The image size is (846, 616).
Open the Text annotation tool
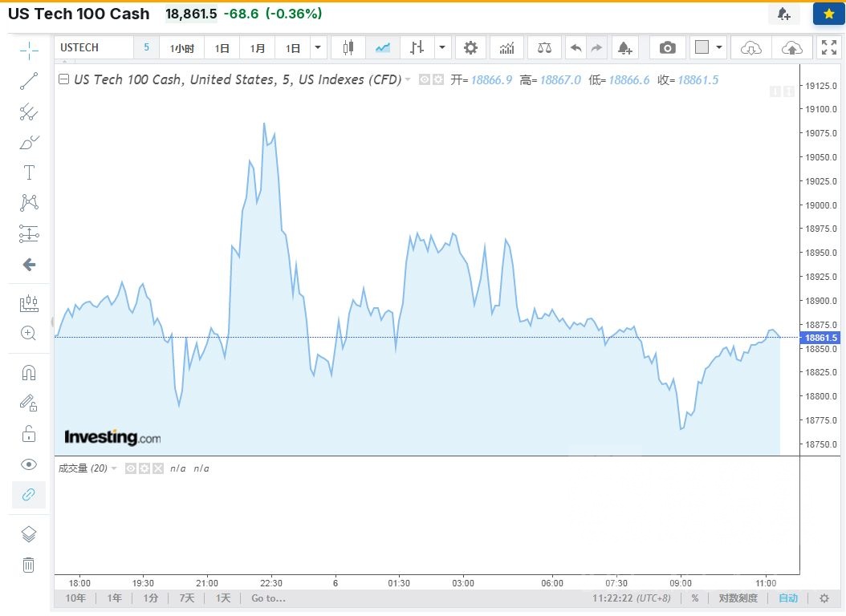29,172
